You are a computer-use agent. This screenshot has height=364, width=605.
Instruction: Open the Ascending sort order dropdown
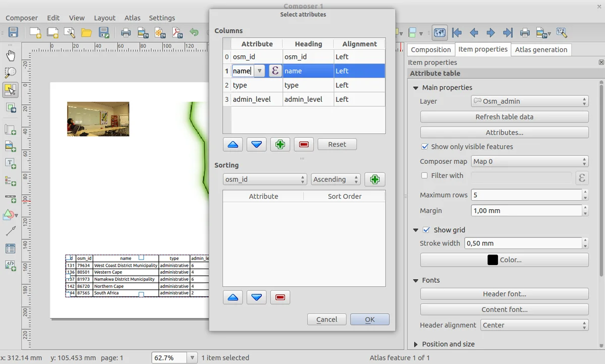click(x=335, y=179)
